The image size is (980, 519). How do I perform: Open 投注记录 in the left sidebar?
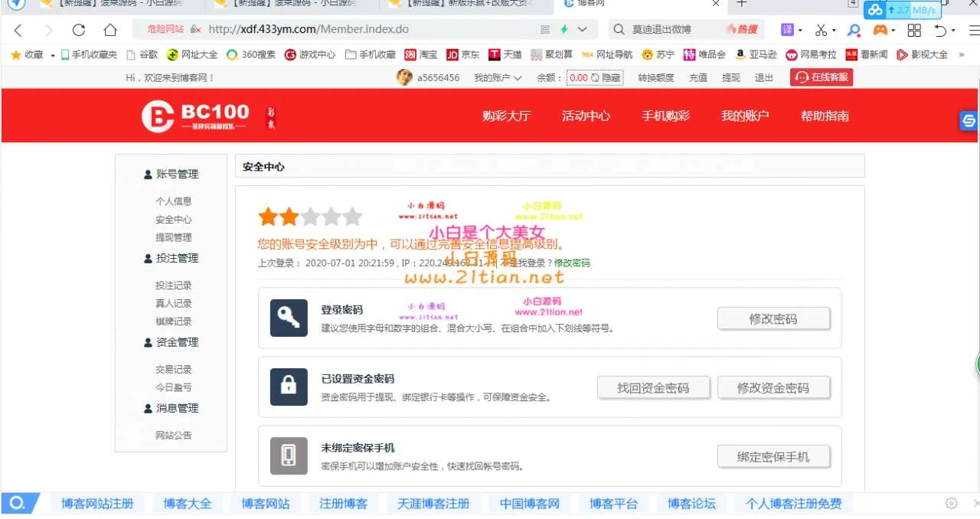[174, 286]
